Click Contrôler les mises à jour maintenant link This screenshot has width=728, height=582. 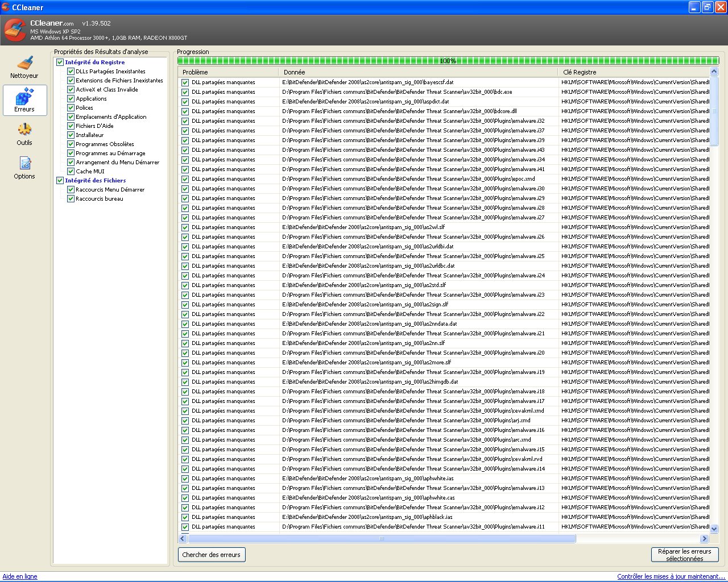(x=671, y=576)
